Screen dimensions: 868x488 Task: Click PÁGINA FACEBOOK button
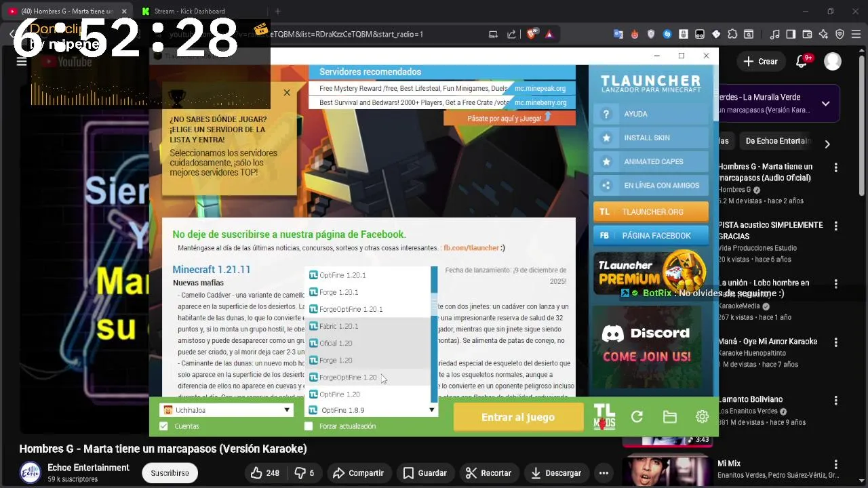651,235
